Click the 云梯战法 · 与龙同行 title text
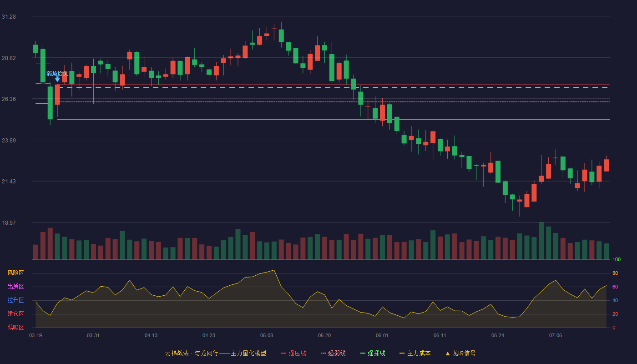Image resolution: width=637 pixels, height=364 pixels. (x=191, y=353)
